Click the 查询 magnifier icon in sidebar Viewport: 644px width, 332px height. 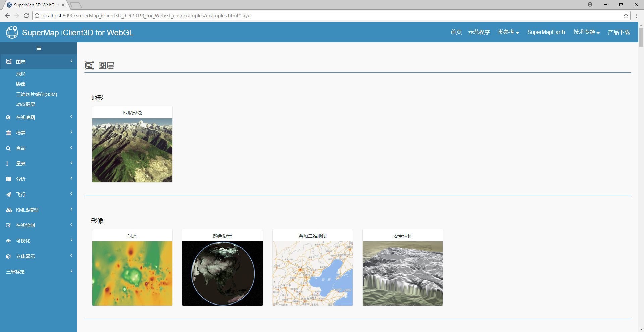click(x=8, y=148)
